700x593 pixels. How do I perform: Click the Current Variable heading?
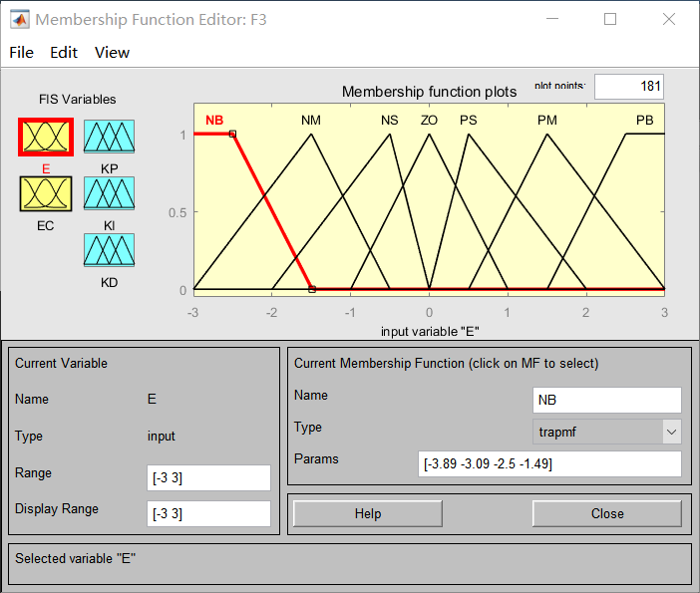[x=61, y=363]
